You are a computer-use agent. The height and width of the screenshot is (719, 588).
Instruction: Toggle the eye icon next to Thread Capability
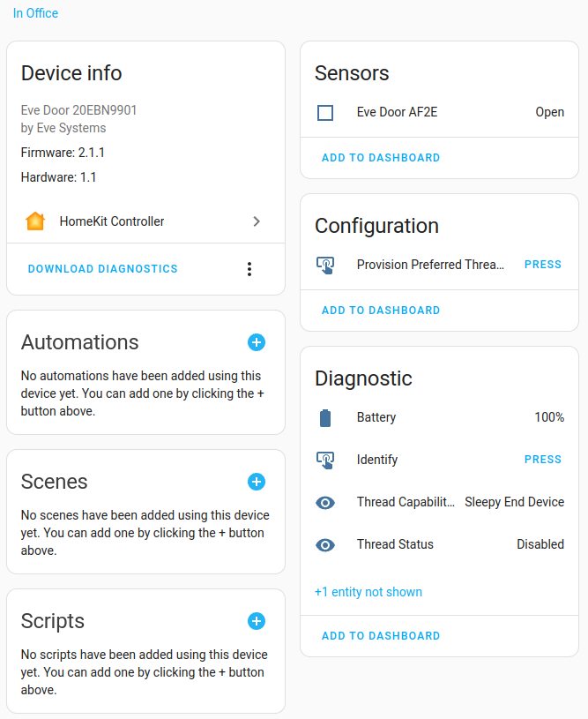[325, 501]
